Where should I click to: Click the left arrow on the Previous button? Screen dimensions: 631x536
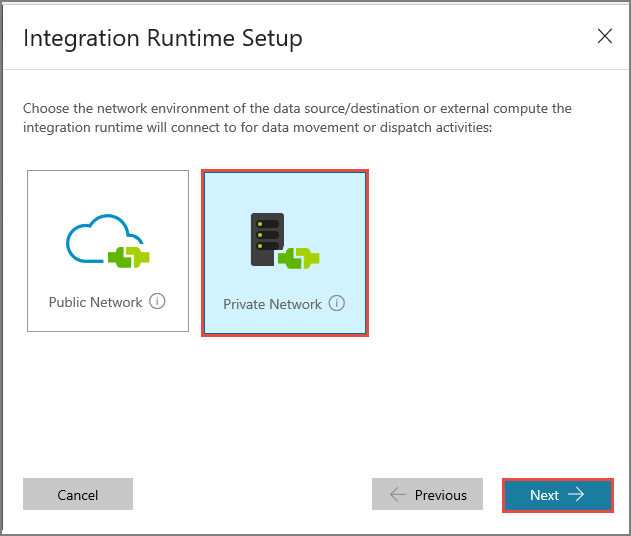[398, 495]
